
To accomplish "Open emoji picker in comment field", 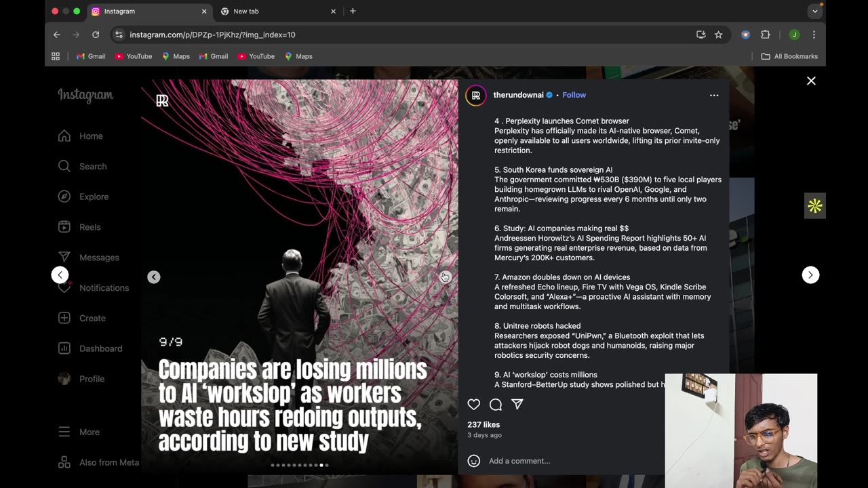I will (x=474, y=461).
